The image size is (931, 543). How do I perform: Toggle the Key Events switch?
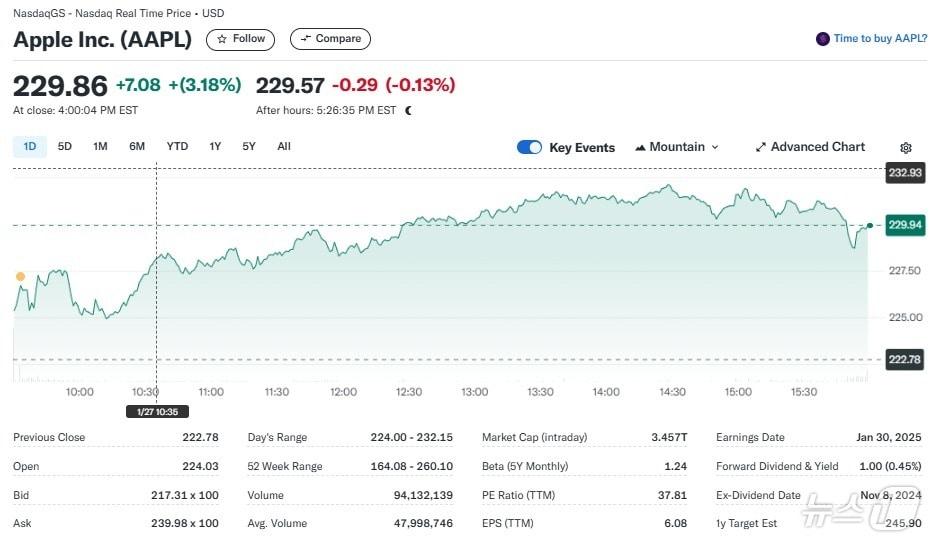[x=529, y=147]
